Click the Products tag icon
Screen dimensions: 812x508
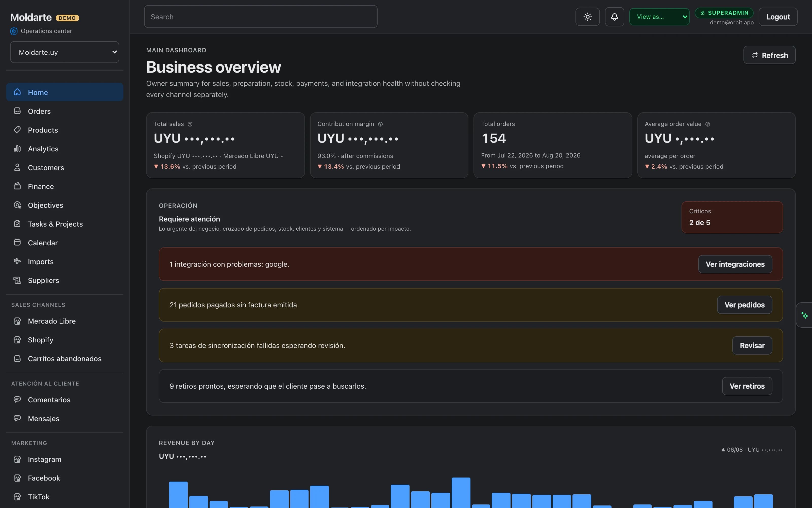17,130
